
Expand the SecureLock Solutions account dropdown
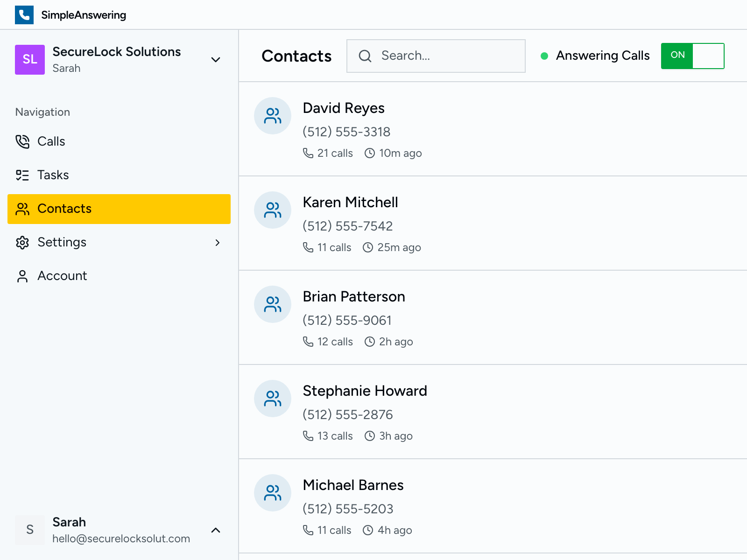point(215,60)
